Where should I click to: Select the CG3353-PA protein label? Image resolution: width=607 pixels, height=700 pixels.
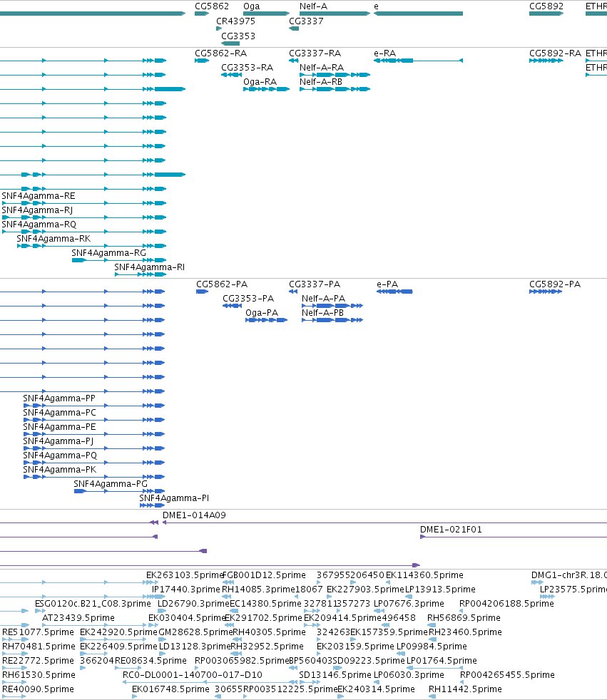pos(248,299)
